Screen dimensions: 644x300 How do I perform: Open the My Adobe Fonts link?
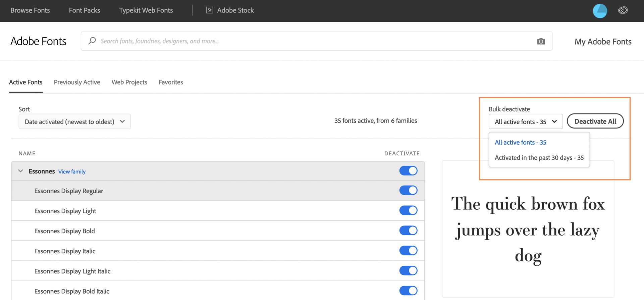click(603, 42)
